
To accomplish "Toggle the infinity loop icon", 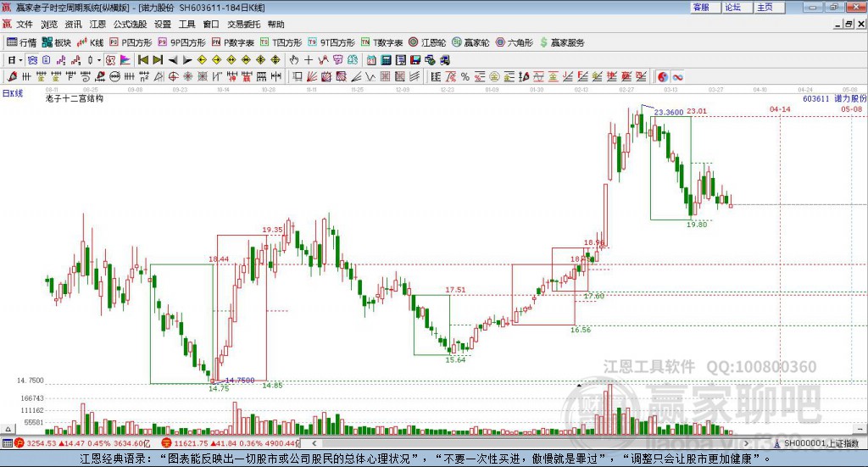I will pos(677,77).
